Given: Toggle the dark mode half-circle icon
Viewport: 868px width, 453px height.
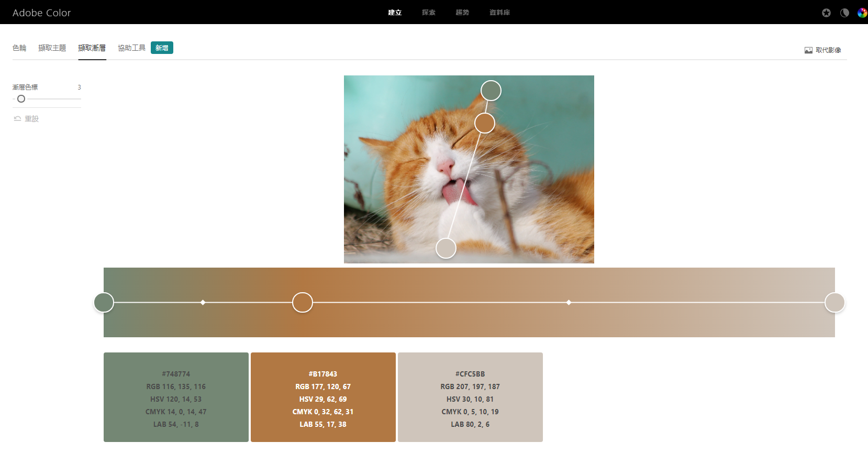Looking at the screenshot, I should pos(844,13).
